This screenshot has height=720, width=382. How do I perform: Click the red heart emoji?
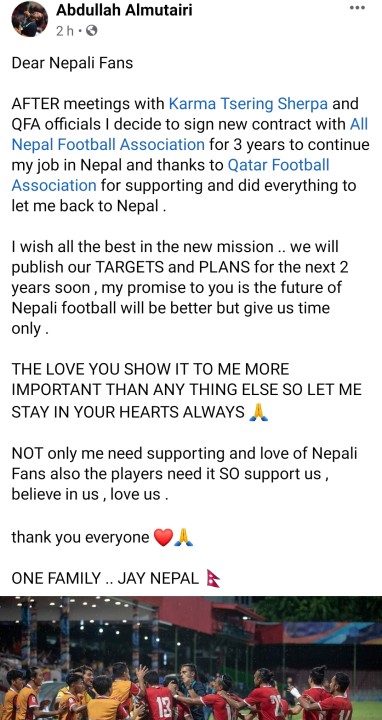[163, 537]
